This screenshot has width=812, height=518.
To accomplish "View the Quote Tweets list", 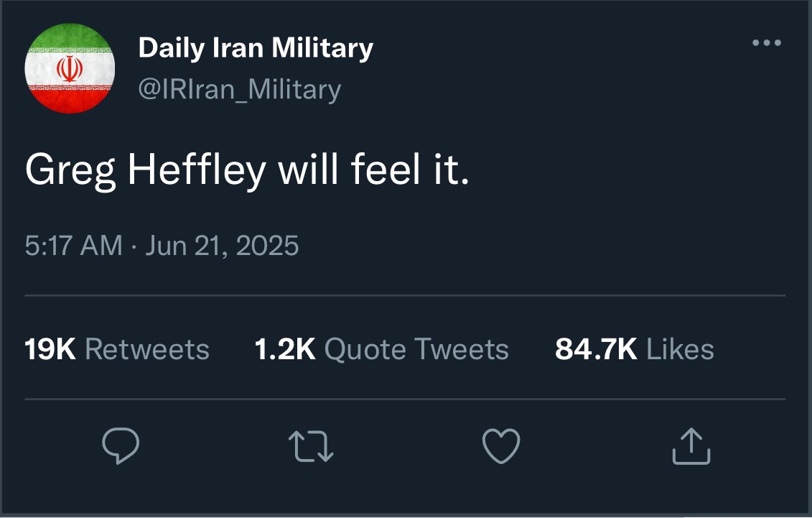I will pos(416,350).
